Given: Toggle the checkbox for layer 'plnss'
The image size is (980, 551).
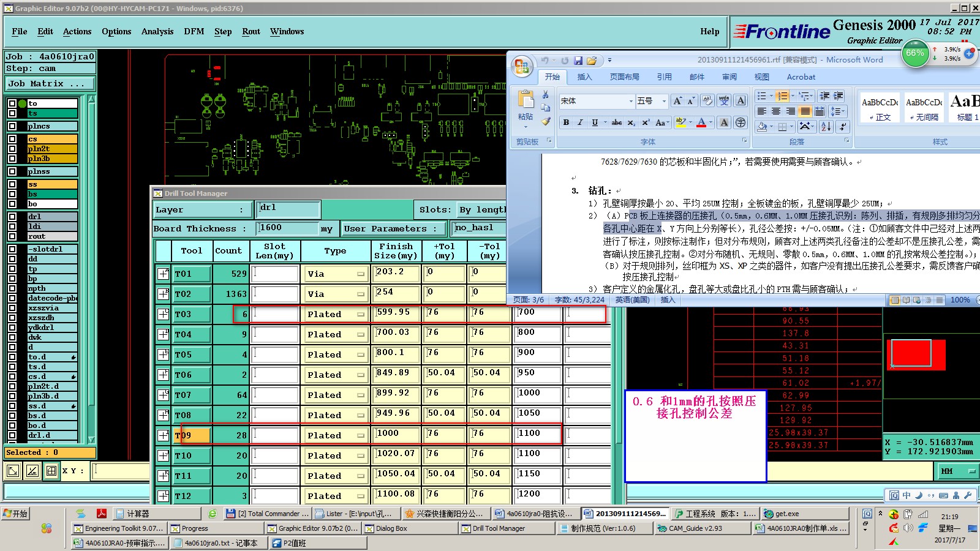Looking at the screenshot, I should (x=12, y=171).
